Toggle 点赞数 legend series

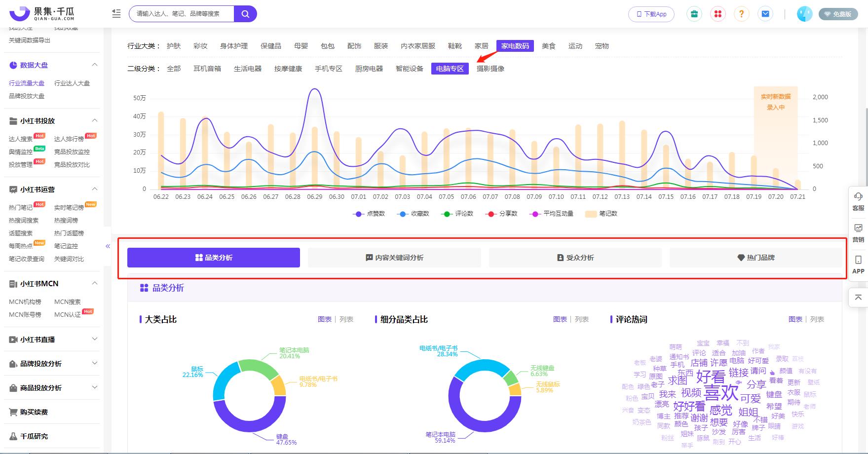[x=369, y=214]
